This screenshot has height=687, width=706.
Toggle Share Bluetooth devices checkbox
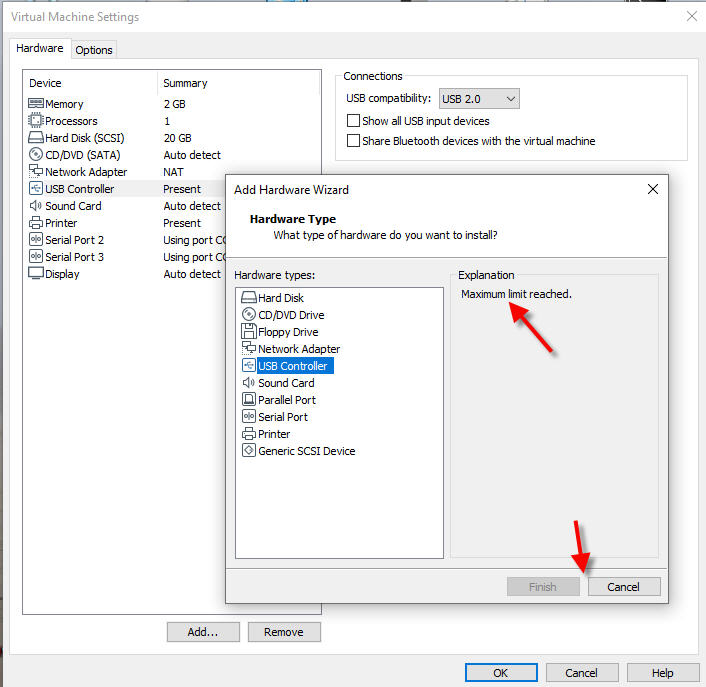[x=353, y=141]
